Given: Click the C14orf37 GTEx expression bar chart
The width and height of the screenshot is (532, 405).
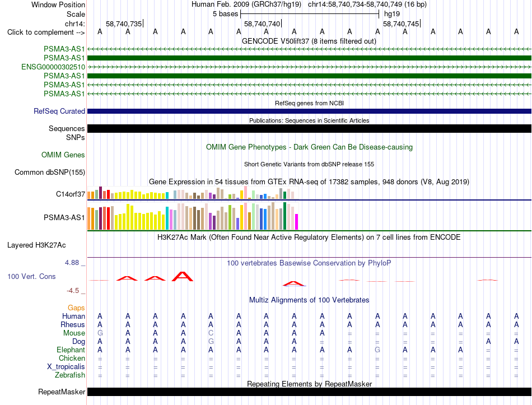Looking at the screenshot, I should pos(193,193).
